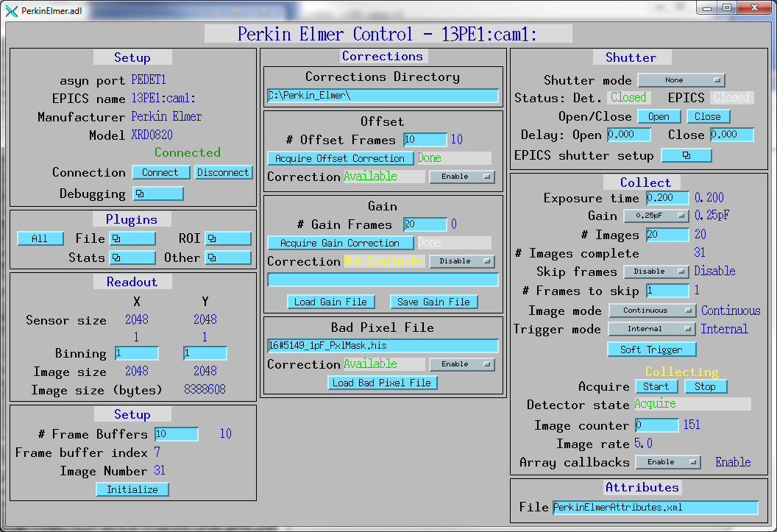Click the Manufacturer value 'Perkin Elmer'
Image resolution: width=777 pixels, height=532 pixels.
coord(166,116)
